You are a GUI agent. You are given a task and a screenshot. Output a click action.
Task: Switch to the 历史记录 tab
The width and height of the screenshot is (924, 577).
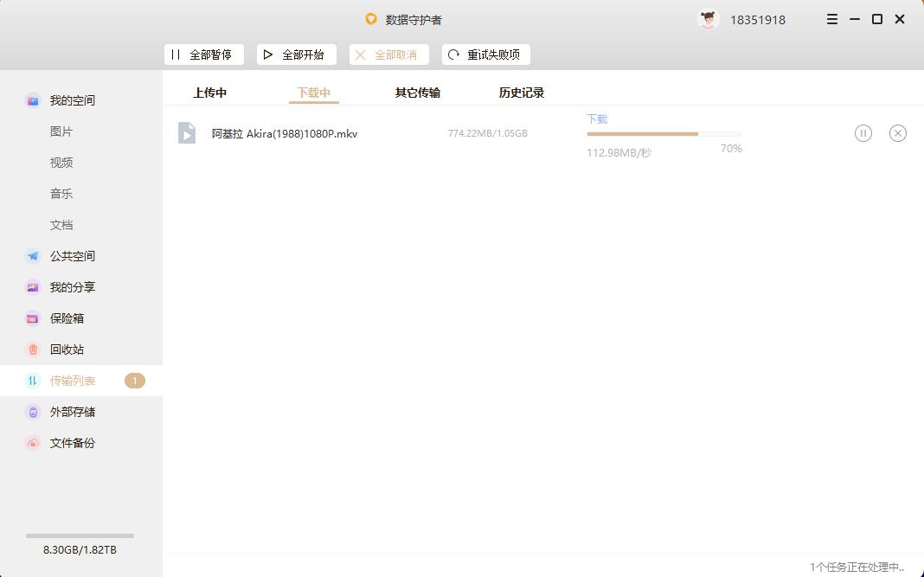521,92
